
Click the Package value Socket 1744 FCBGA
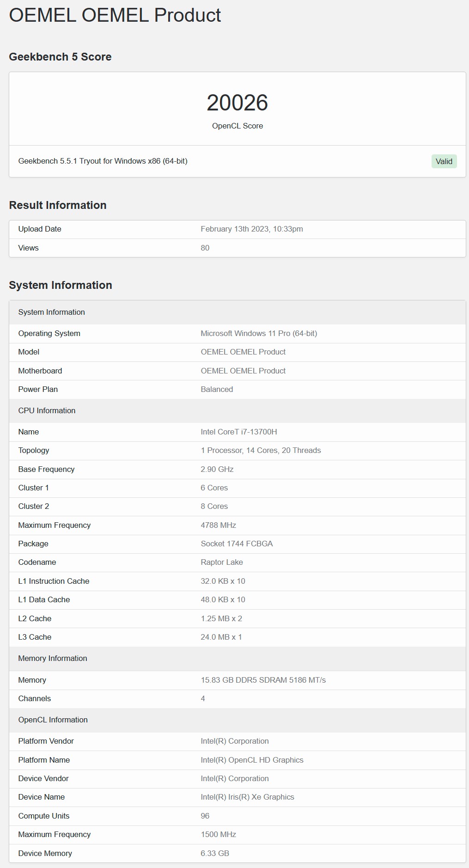click(x=237, y=544)
